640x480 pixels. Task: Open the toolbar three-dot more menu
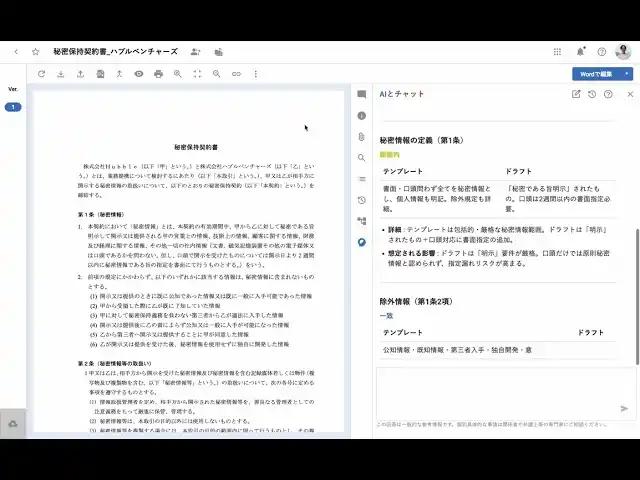point(256,74)
